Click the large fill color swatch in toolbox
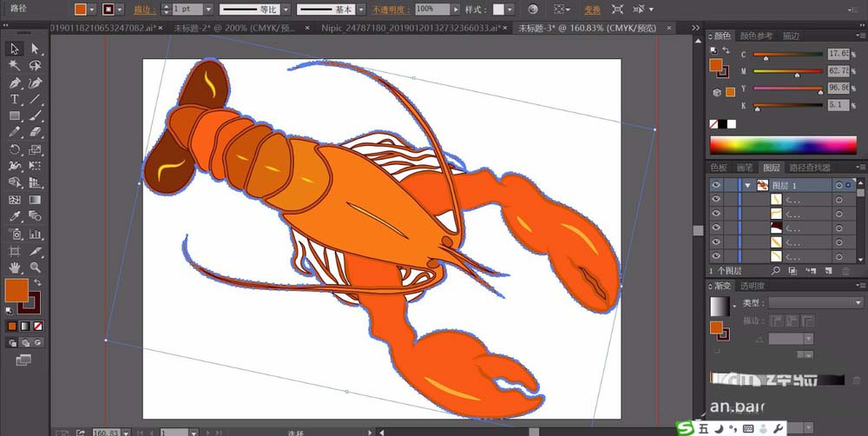868x436 pixels. [16, 290]
